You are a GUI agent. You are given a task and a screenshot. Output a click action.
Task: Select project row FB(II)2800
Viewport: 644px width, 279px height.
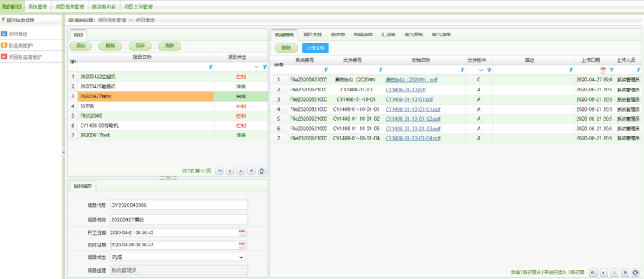tap(167, 116)
